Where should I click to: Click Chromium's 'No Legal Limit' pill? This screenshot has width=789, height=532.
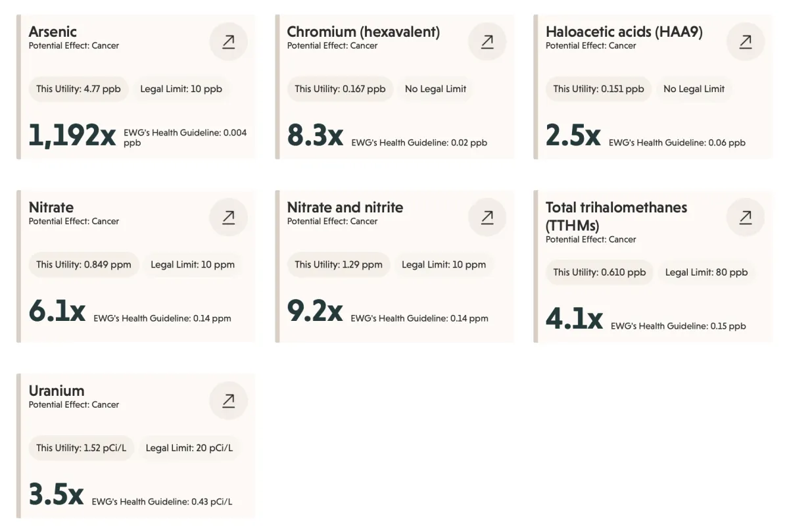click(435, 89)
